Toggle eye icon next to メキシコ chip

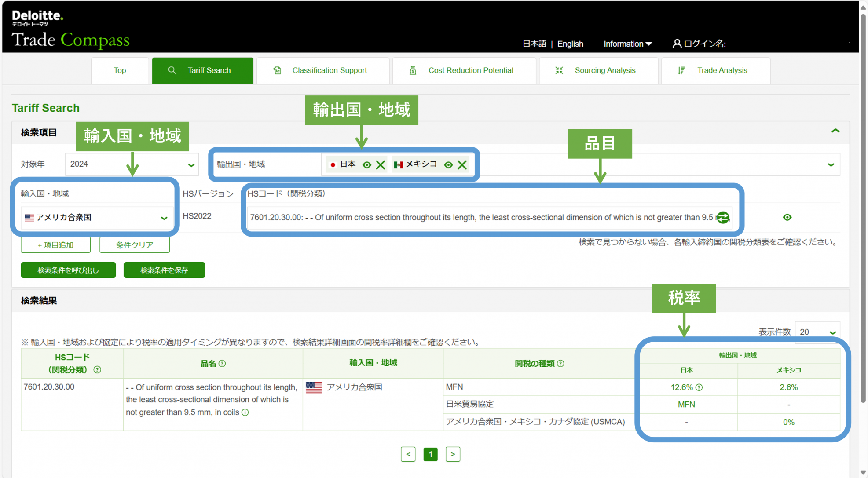click(448, 165)
